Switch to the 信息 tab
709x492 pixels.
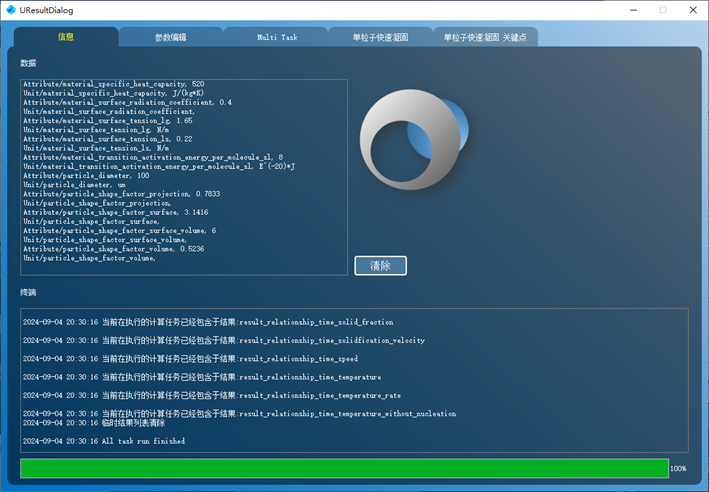(x=66, y=37)
